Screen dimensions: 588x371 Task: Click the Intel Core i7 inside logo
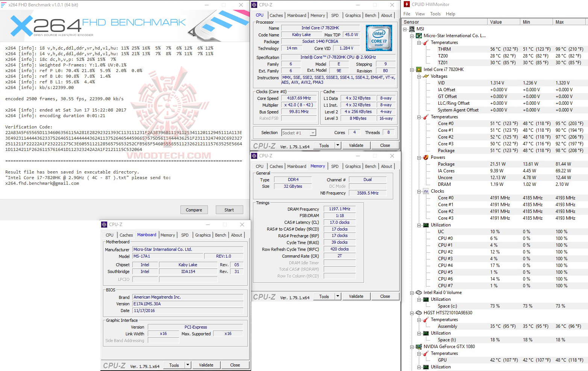click(x=379, y=38)
